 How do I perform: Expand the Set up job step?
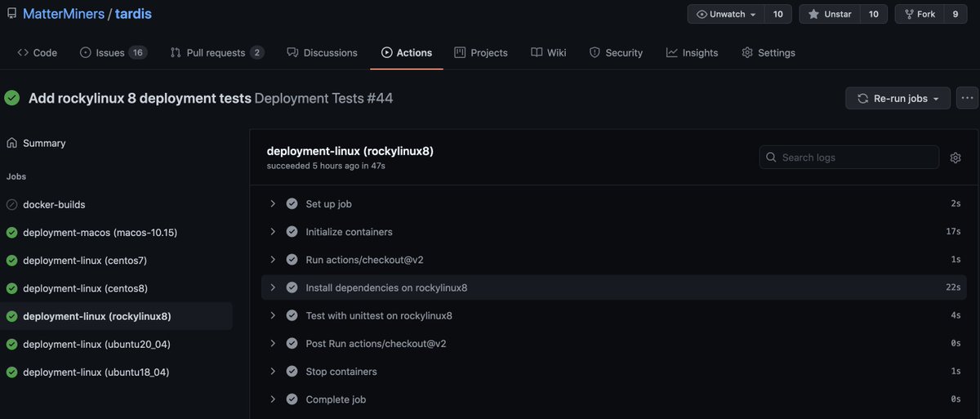(273, 203)
